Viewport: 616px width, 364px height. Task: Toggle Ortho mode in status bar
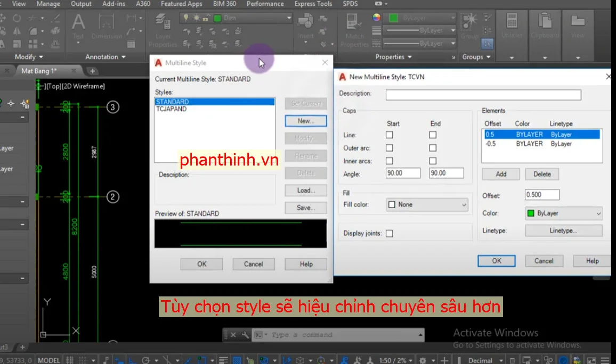pos(133,360)
